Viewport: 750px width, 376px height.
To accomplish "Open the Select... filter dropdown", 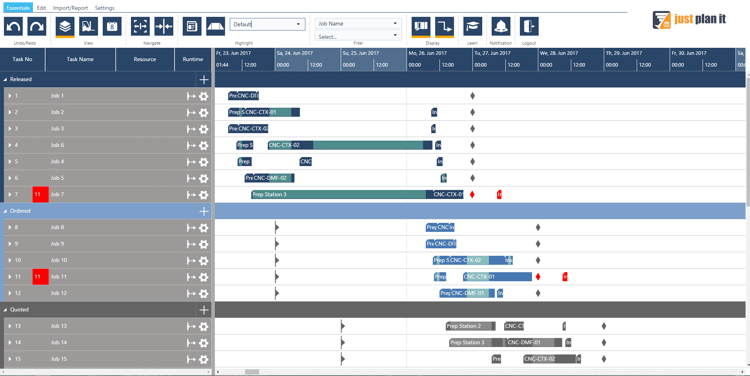I will [x=358, y=36].
